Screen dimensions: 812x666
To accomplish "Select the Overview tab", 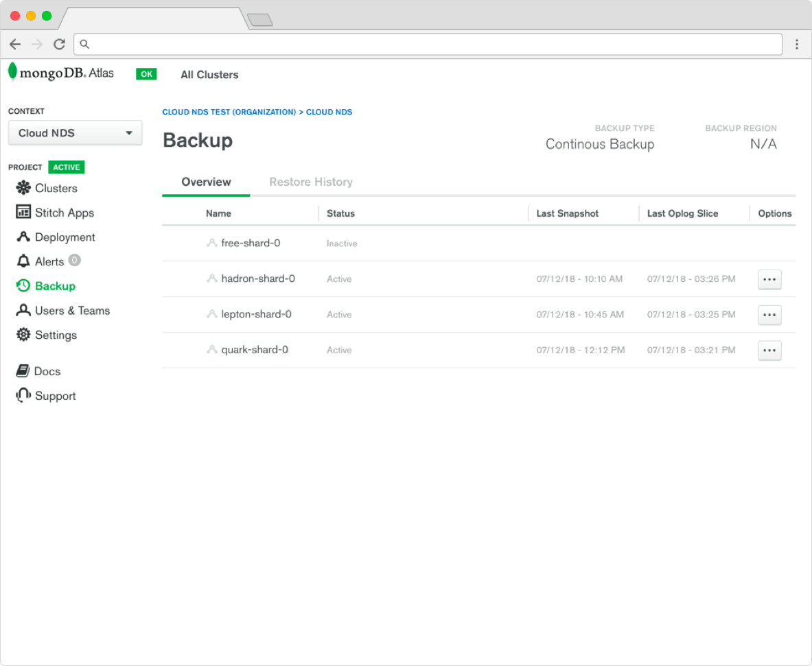I will [206, 182].
